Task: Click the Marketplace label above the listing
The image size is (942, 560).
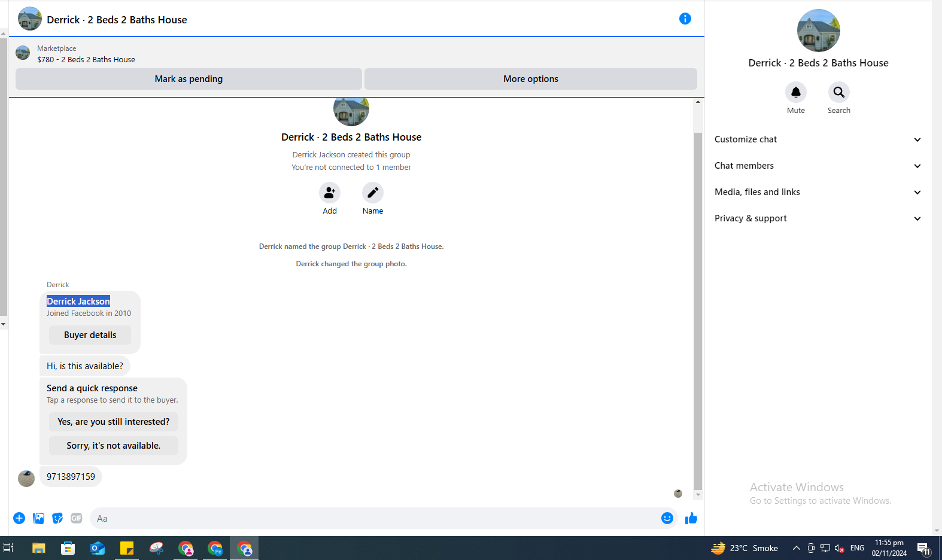Action: [57, 48]
